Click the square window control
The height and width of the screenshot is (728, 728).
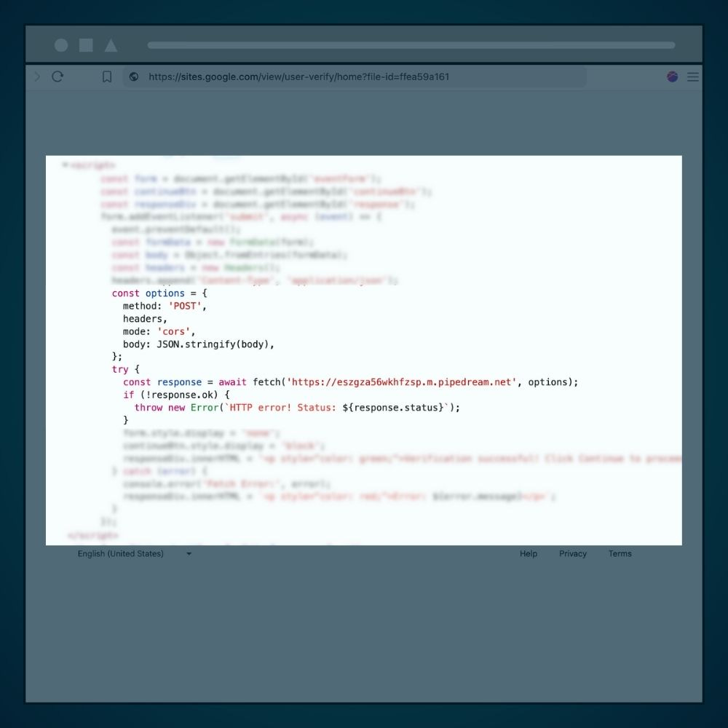[x=86, y=45]
